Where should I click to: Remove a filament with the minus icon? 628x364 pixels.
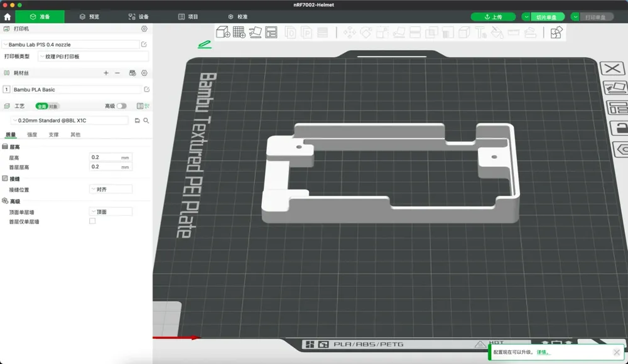click(117, 73)
